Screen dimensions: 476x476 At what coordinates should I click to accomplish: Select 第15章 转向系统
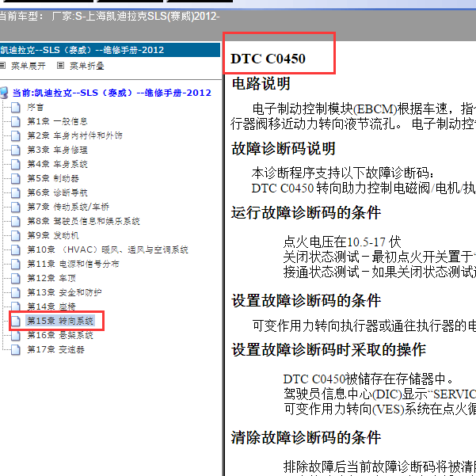(x=60, y=321)
